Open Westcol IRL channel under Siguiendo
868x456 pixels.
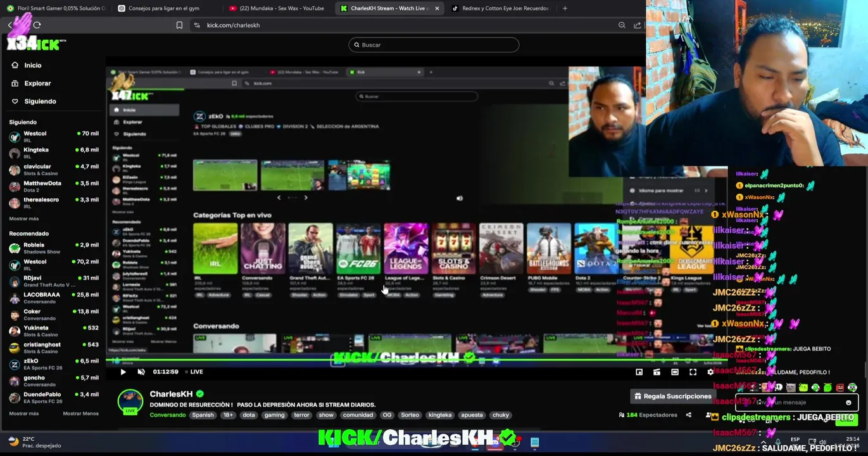click(x=54, y=136)
